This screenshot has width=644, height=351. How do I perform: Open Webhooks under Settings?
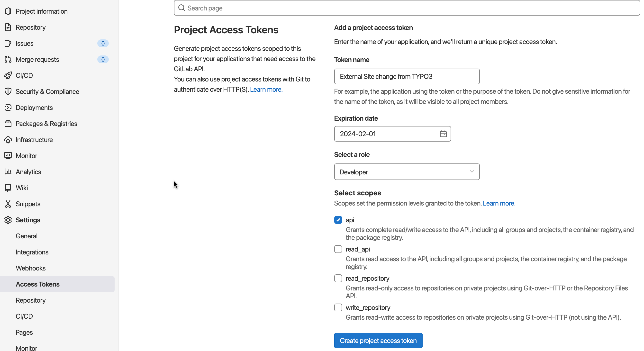tap(30, 268)
